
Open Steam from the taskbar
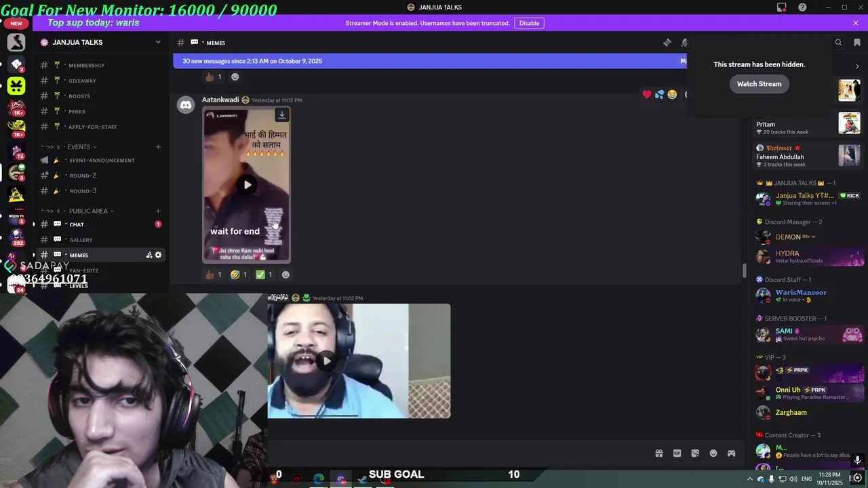[x=363, y=479]
